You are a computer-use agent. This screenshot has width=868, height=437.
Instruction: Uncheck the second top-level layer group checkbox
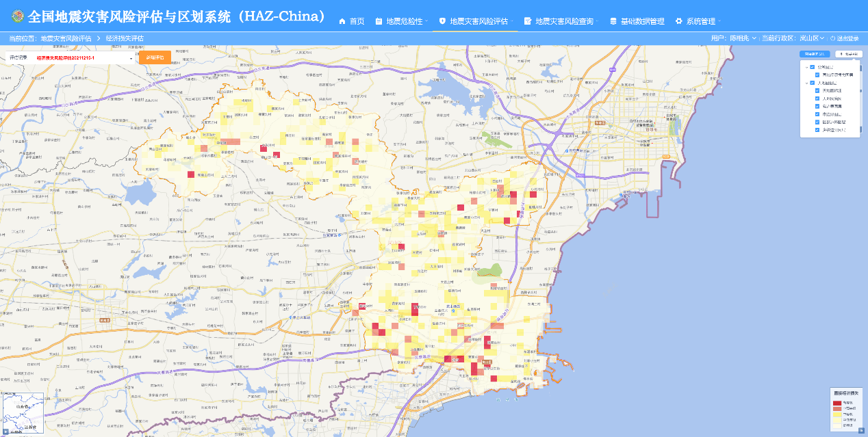pos(813,83)
